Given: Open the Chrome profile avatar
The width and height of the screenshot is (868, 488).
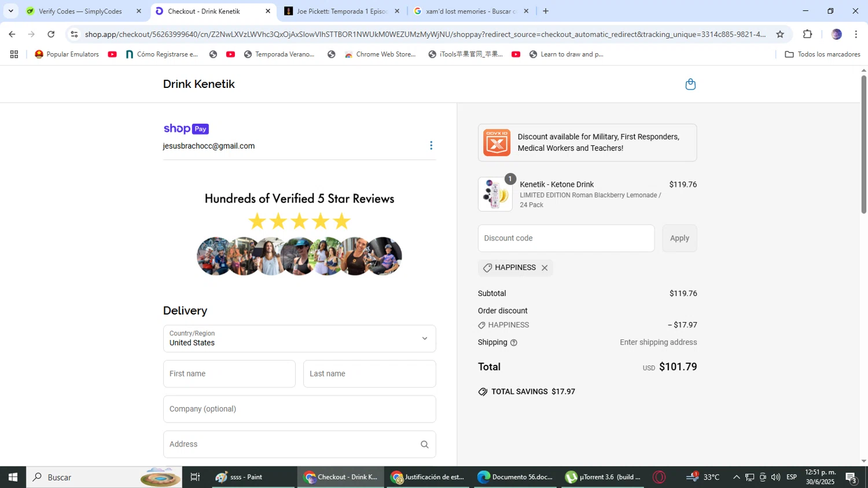Looking at the screenshot, I should [836, 34].
